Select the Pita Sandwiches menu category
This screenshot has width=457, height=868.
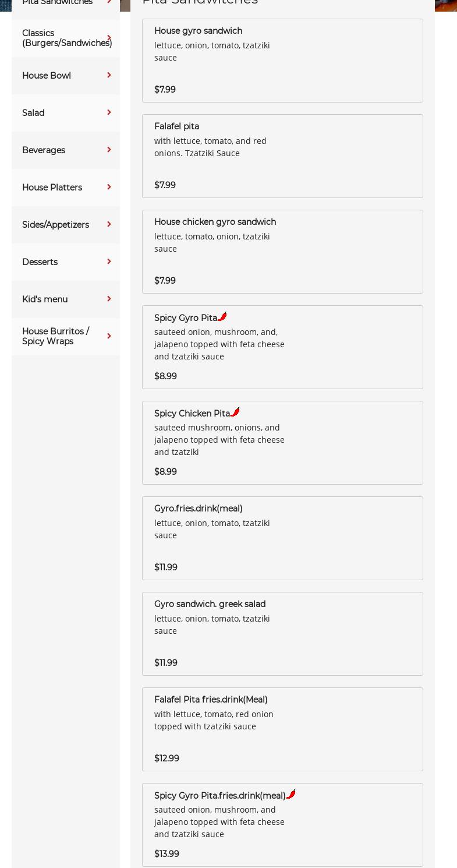coord(57,3)
